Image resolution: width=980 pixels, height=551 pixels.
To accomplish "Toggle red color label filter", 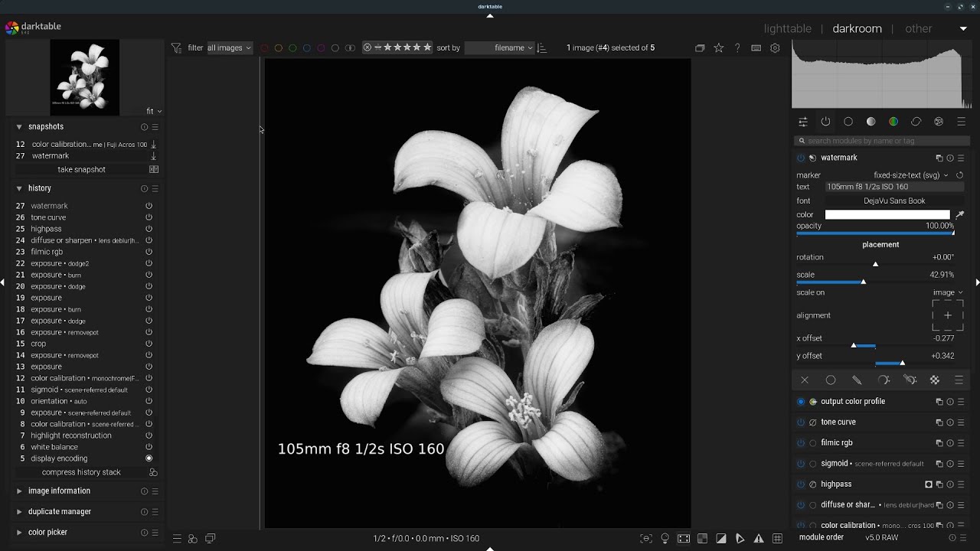I will coord(264,48).
